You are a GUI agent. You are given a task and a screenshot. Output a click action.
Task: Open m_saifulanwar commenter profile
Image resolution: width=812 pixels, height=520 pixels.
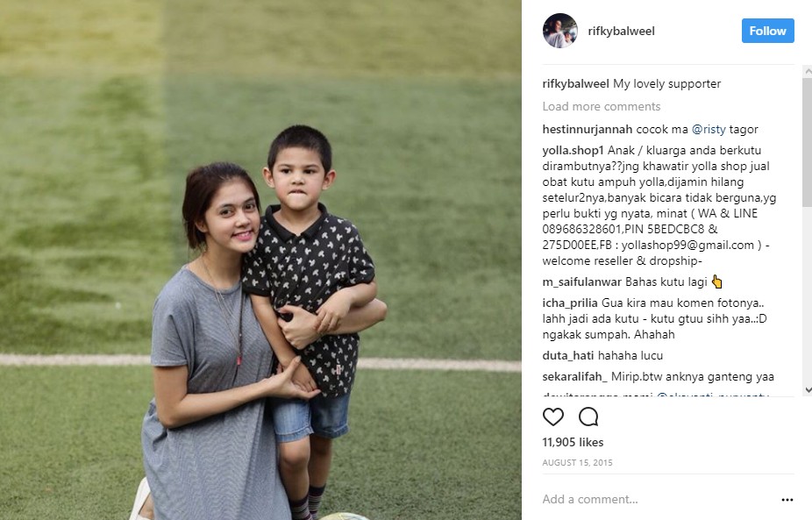[x=581, y=282]
